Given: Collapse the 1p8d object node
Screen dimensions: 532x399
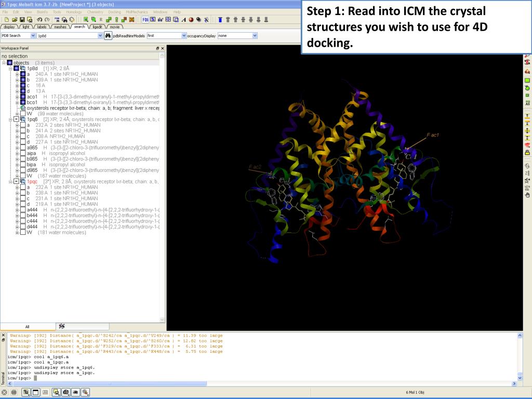Looking at the screenshot, I should click(x=10, y=69).
